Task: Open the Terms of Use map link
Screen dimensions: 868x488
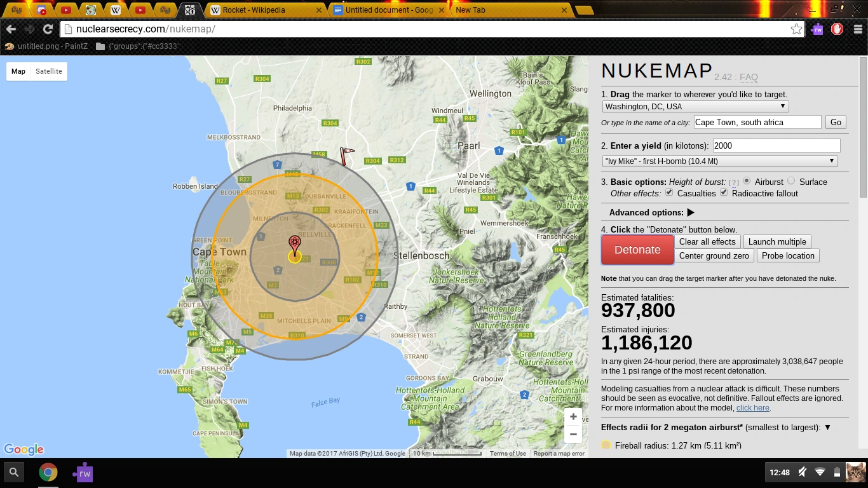Action: click(508, 454)
